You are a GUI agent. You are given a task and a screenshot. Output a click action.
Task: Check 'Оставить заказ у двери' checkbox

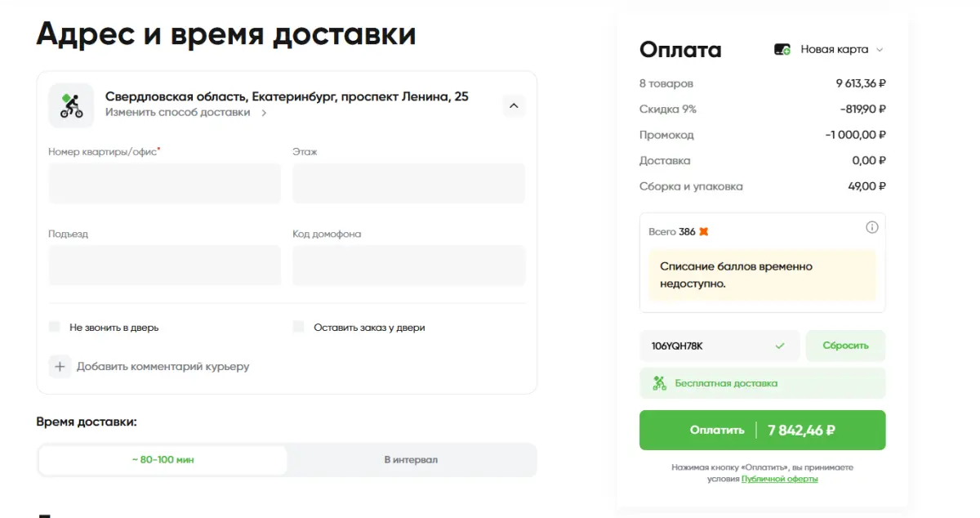coord(298,327)
